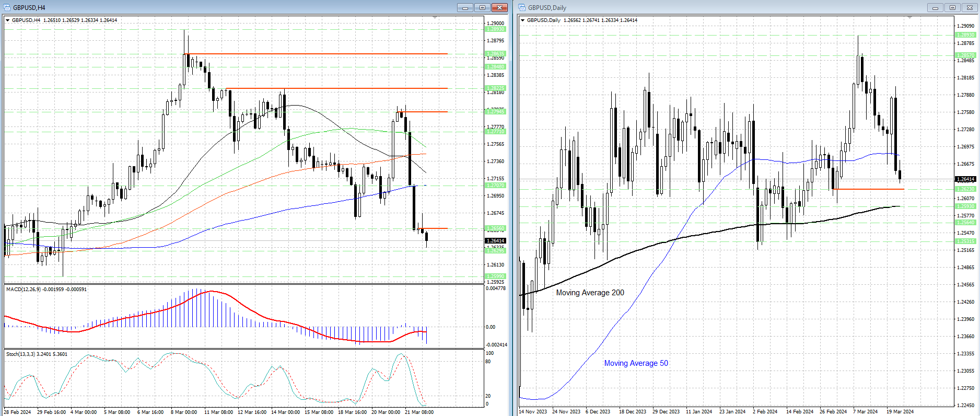Click the green 1.25315 level label in Daily
980x416 pixels.
[x=965, y=241]
